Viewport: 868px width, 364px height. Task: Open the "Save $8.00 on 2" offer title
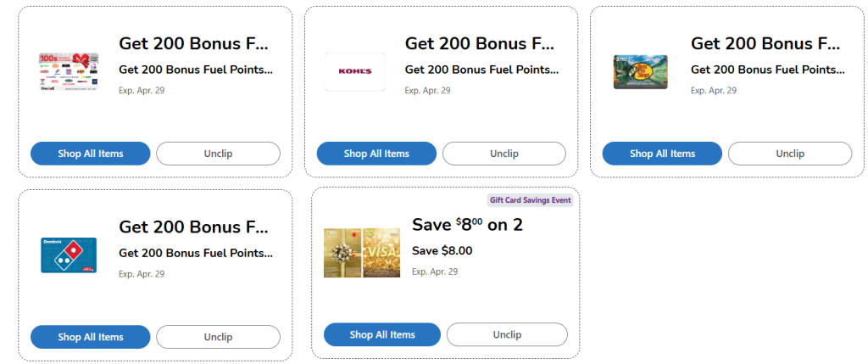click(467, 225)
